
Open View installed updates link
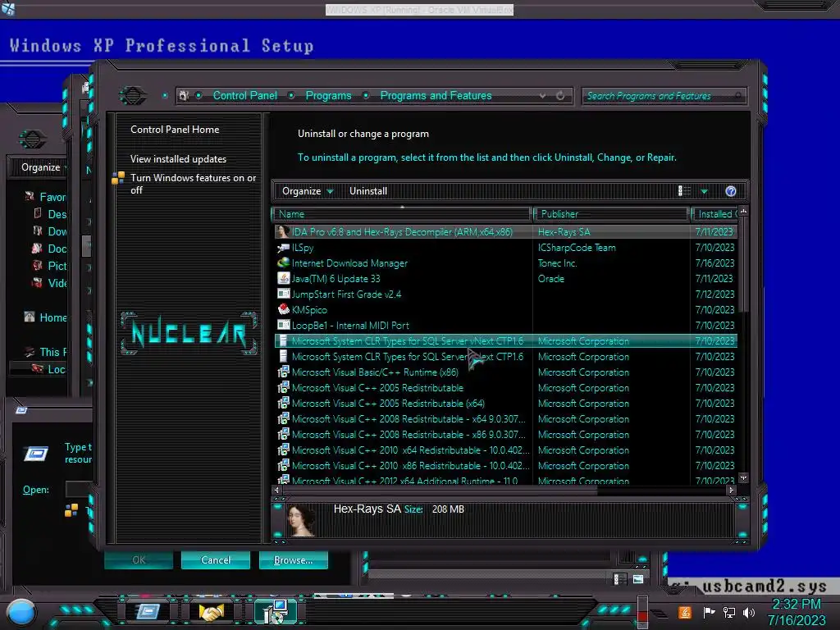pyautogui.click(x=178, y=159)
